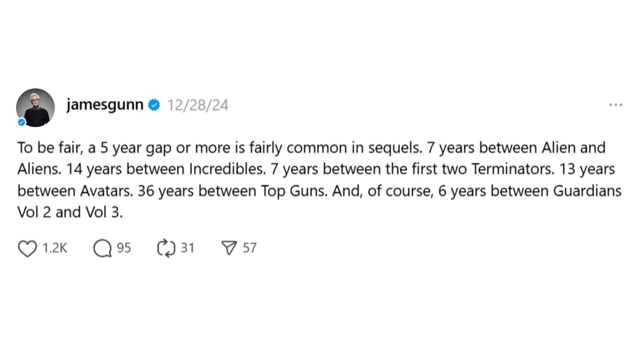Open replies using the comment bubble icon
The image size is (644, 362).
pos(102,248)
